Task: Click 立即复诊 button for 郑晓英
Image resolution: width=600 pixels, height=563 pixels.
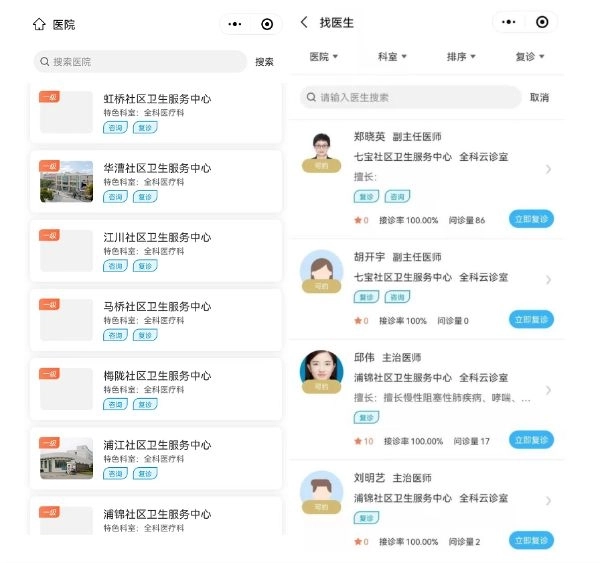Action: tap(531, 219)
